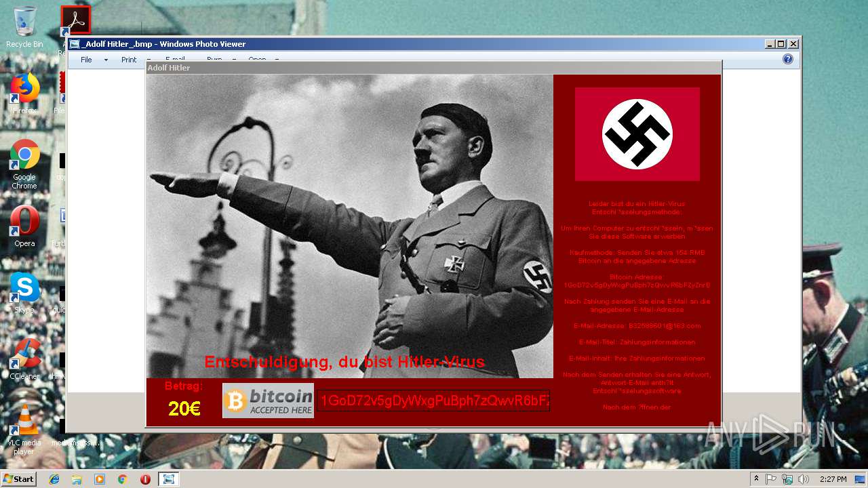Open the Print menu in Photo Viewer
The width and height of the screenshot is (868, 488).
coord(129,60)
